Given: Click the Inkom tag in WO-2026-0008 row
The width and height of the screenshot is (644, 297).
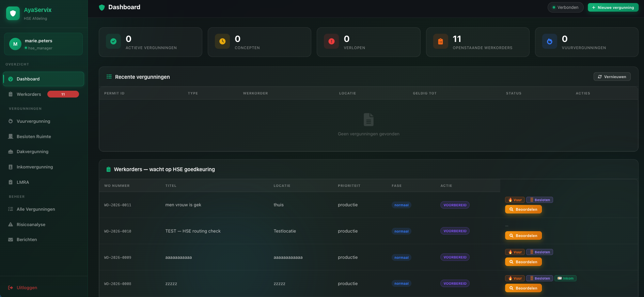Looking at the screenshot, I should point(565,279).
